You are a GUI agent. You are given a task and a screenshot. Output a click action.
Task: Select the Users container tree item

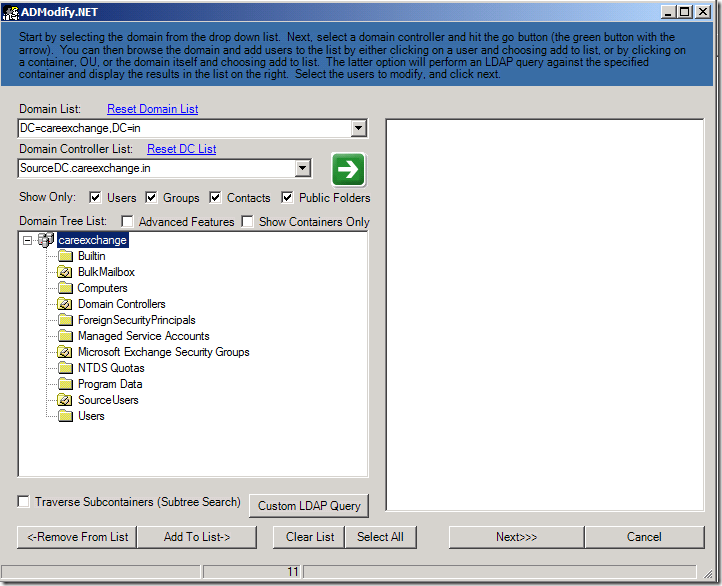(x=91, y=416)
